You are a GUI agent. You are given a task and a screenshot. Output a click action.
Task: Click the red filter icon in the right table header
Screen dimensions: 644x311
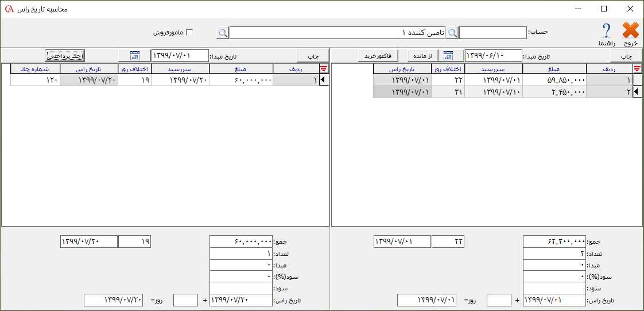[637, 69]
